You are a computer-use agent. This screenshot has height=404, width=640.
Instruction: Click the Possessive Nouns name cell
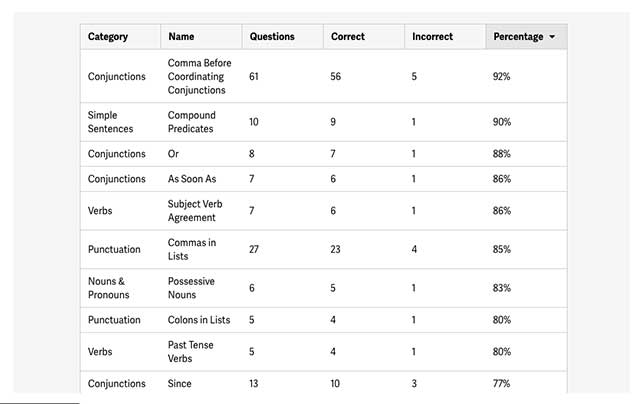tap(191, 288)
